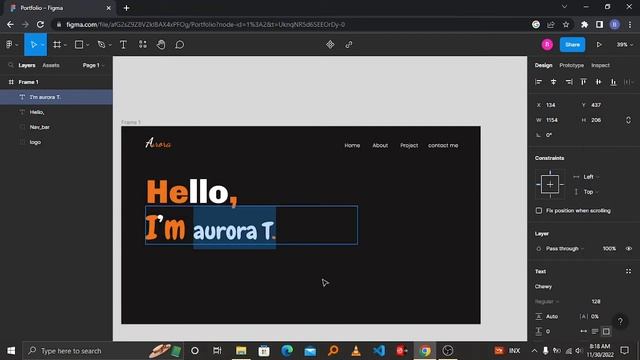640x360 pixels.
Task: Toggle auto width text resizing
Action: pos(584,331)
